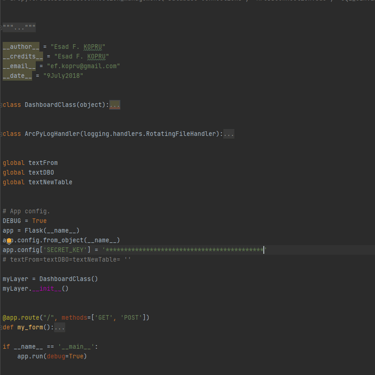
Task: Click the email string ef.kopru@gmail.com
Action: pyautogui.click(x=83, y=66)
